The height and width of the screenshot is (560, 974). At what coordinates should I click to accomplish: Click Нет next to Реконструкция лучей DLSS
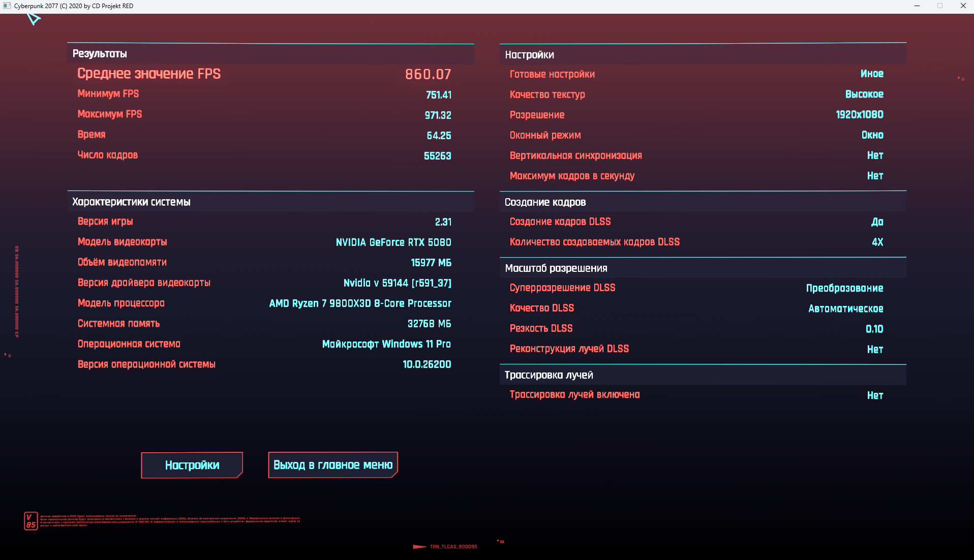point(875,349)
